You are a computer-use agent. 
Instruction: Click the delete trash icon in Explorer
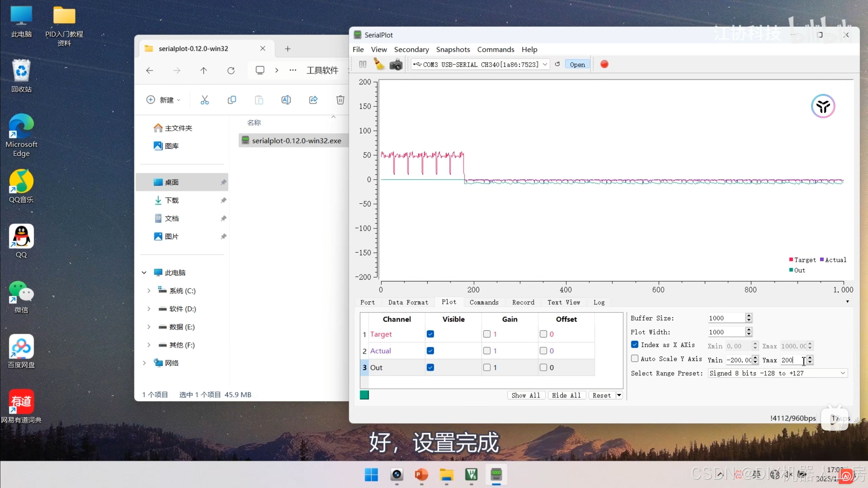point(340,100)
